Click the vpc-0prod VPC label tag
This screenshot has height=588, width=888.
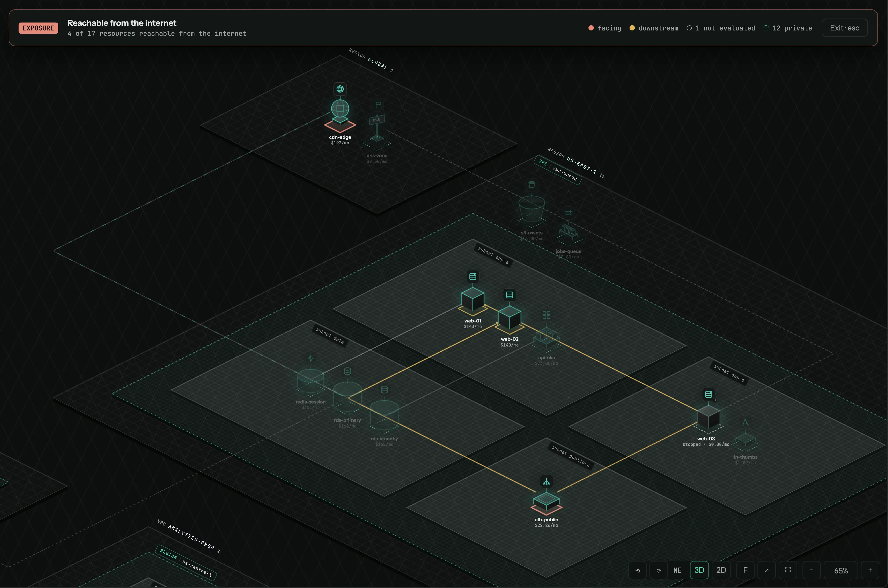click(558, 170)
